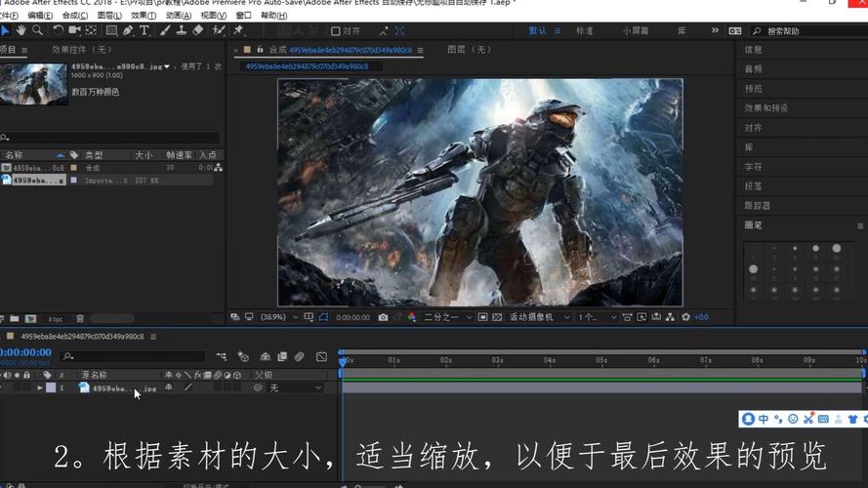Toggle the viewer lock icon next to 合成
The height and width of the screenshot is (488, 868).
pyautogui.click(x=260, y=50)
